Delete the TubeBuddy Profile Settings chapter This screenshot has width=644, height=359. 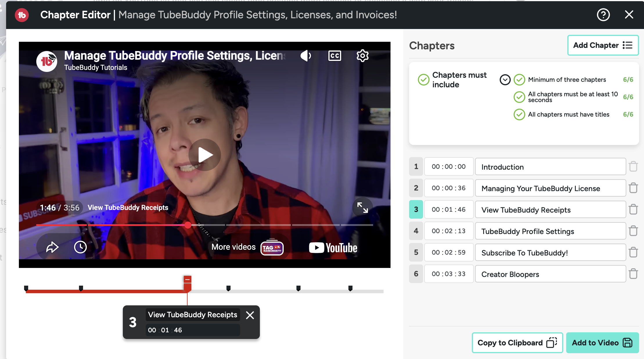633,231
